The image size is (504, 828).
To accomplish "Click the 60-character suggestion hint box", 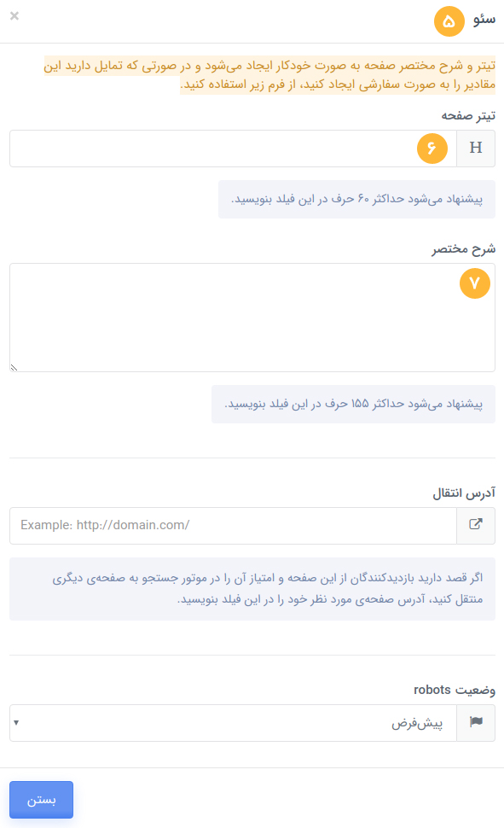I will (x=356, y=199).
